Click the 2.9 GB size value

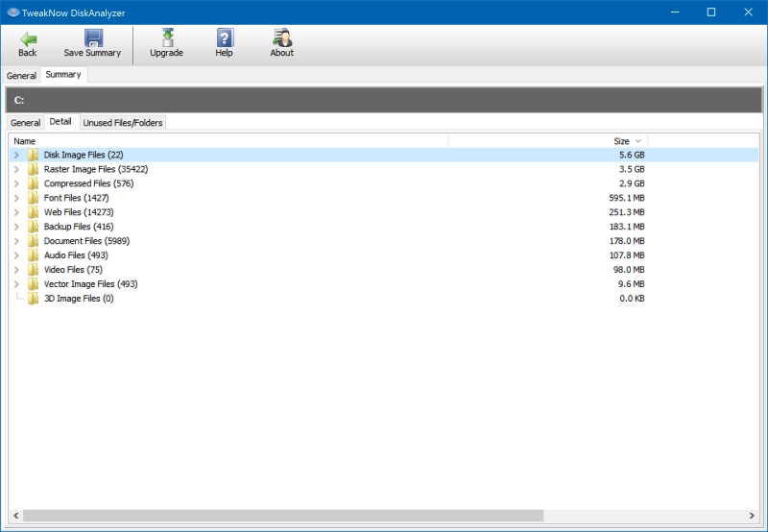(632, 183)
